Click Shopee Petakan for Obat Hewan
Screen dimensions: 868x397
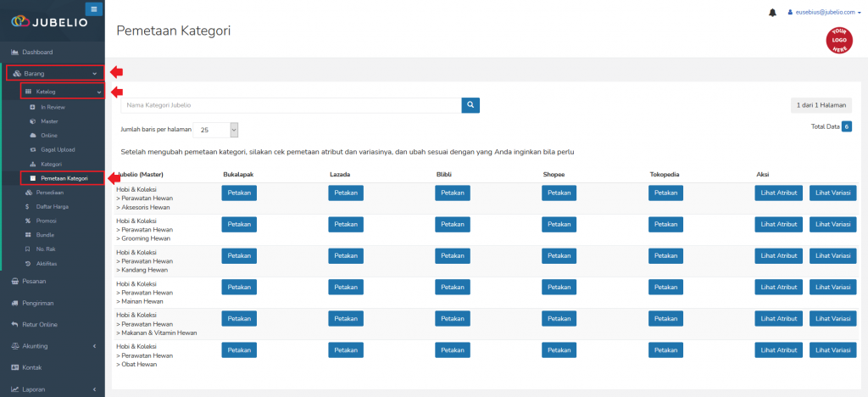559,350
